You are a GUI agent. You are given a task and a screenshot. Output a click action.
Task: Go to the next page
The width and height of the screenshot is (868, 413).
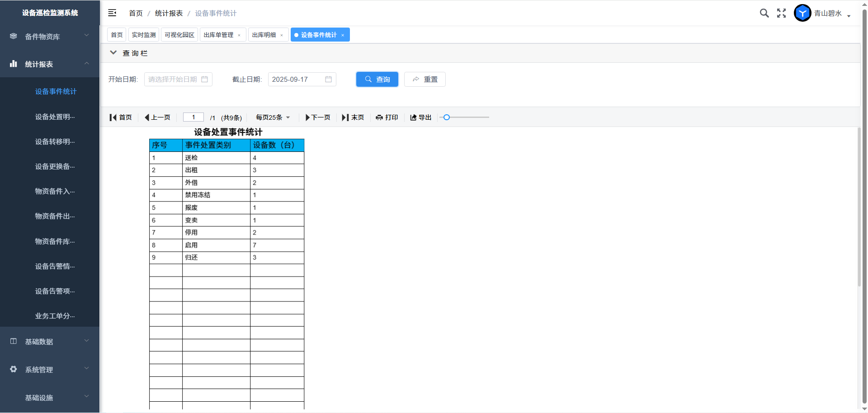pyautogui.click(x=318, y=117)
